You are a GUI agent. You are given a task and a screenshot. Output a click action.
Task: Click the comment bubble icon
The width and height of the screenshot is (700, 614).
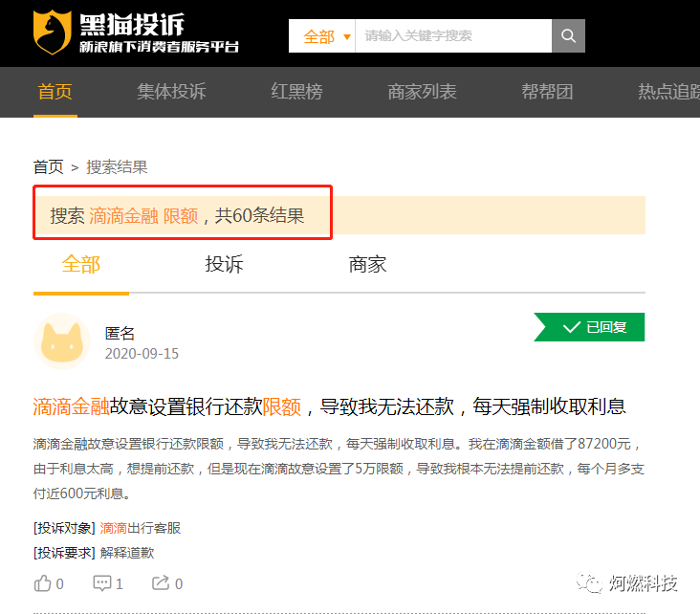click(102, 582)
